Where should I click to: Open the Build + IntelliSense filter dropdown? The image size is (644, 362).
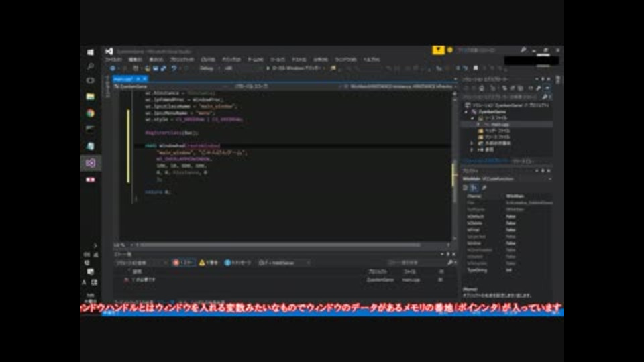coord(284,263)
